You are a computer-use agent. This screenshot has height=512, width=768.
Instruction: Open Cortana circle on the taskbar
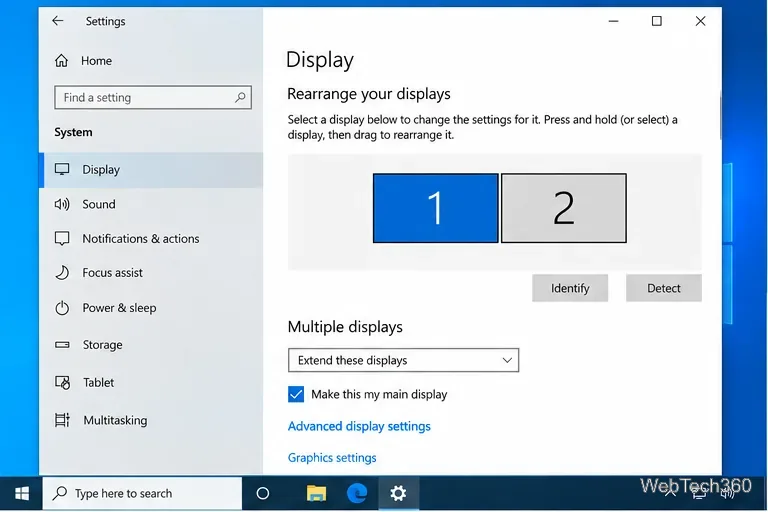coord(263,493)
